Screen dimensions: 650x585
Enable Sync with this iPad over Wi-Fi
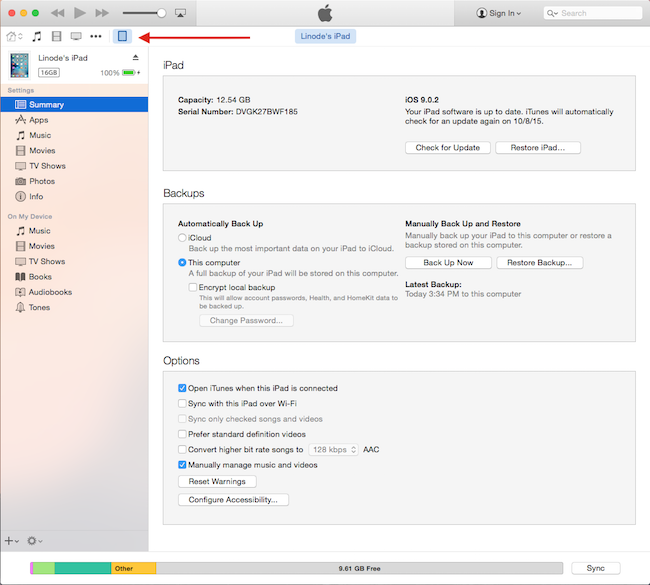point(182,403)
